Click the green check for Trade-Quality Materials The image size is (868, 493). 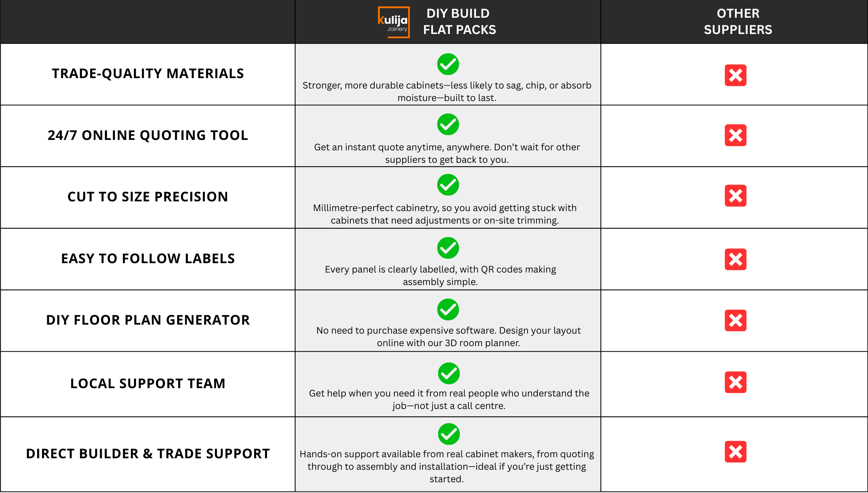[x=448, y=64]
